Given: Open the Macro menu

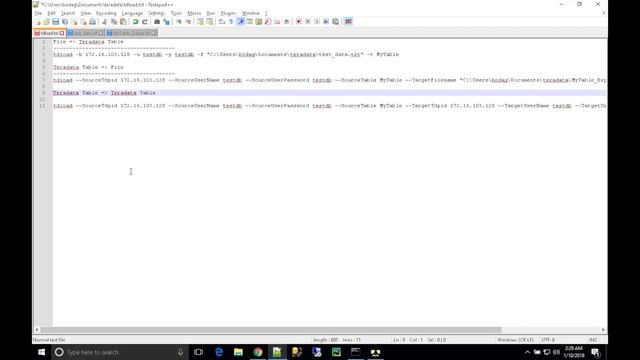Looking at the screenshot, I should tap(194, 13).
